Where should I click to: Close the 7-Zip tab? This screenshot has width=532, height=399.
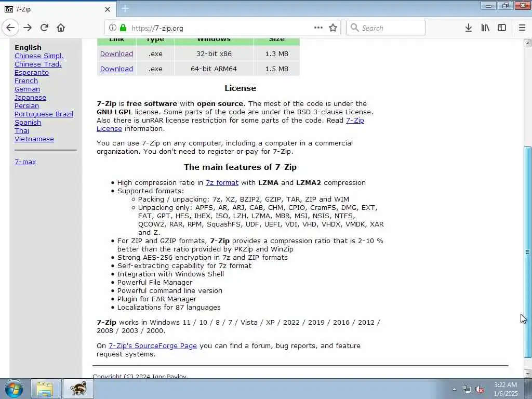pos(107,9)
